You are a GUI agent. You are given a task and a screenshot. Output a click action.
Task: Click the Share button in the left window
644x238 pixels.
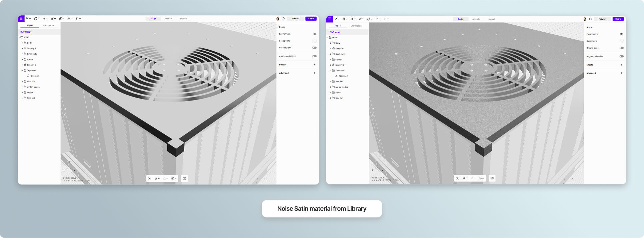[x=311, y=19]
